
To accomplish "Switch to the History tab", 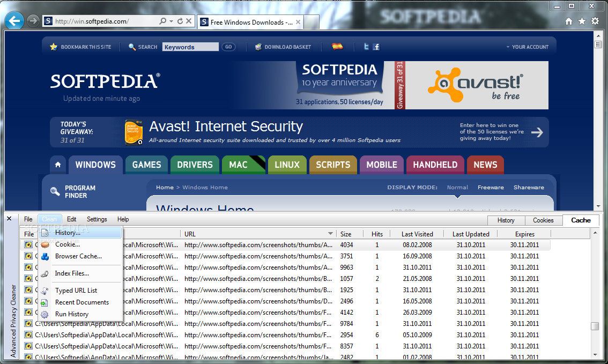I will (x=506, y=220).
